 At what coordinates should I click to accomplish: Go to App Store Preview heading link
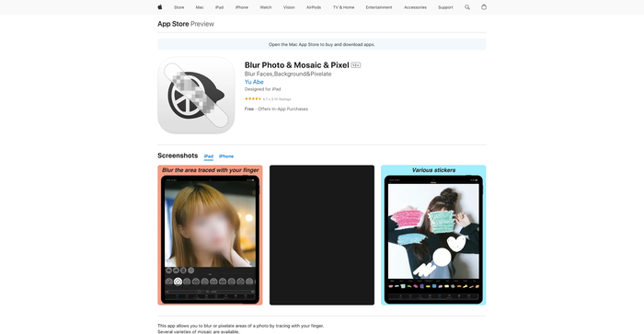(186, 24)
